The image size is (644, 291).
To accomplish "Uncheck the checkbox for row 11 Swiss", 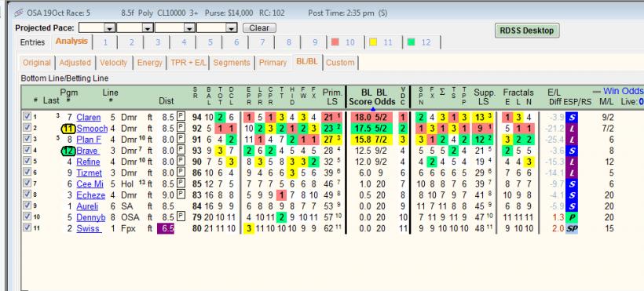I will (x=27, y=227).
